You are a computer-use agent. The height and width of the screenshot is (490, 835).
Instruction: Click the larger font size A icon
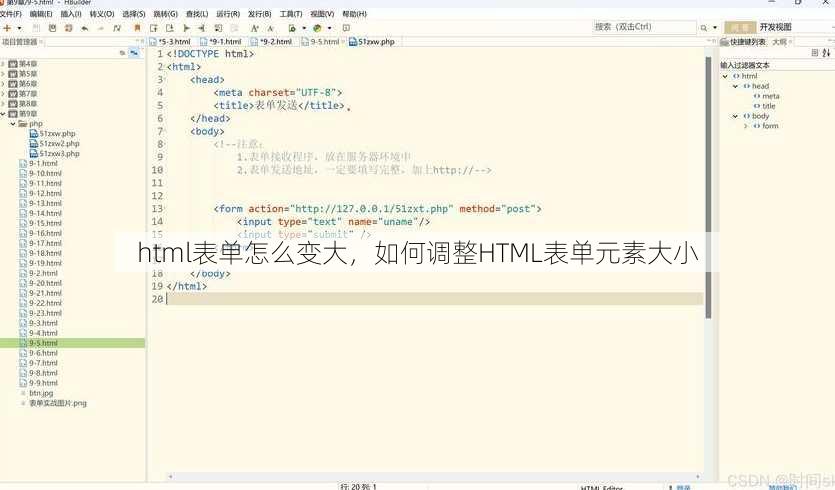tap(255, 28)
